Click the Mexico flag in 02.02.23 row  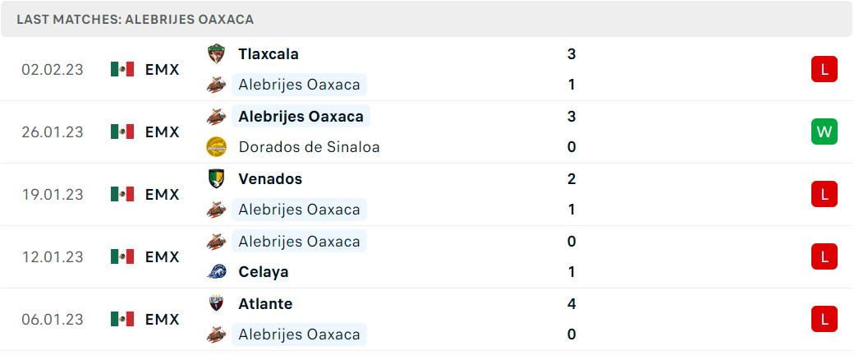click(x=122, y=69)
